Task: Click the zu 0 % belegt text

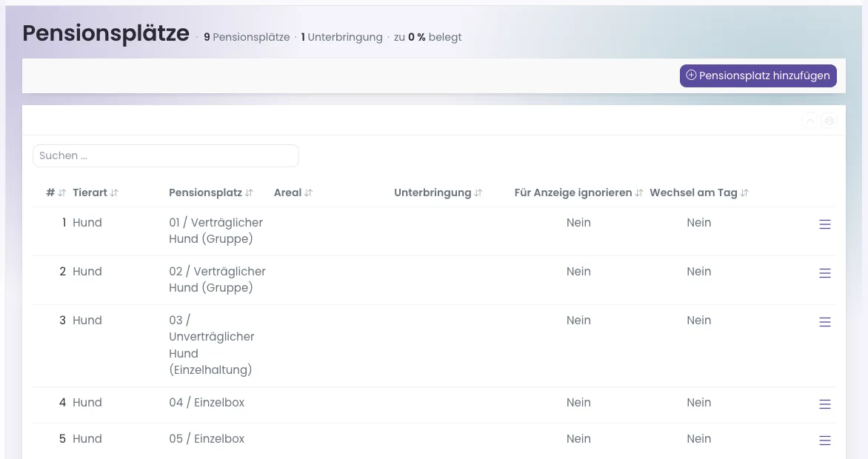Action: 428,37
